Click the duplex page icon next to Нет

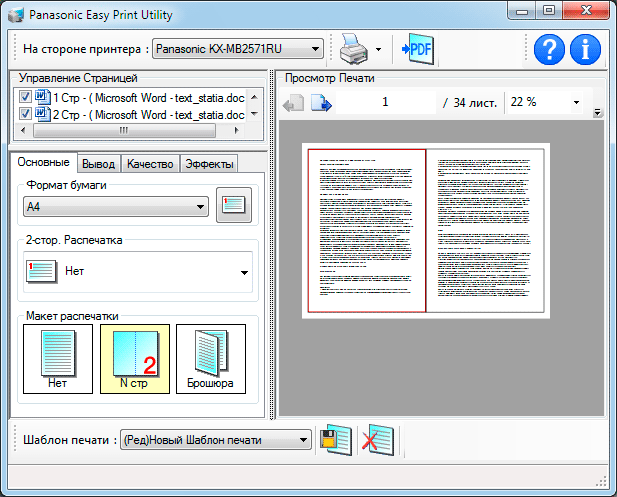[x=41, y=271]
